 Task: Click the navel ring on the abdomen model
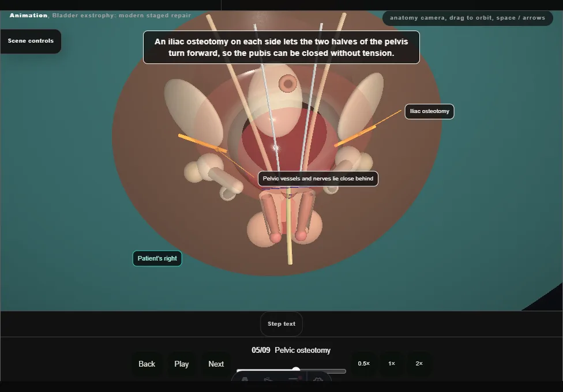pos(288,84)
